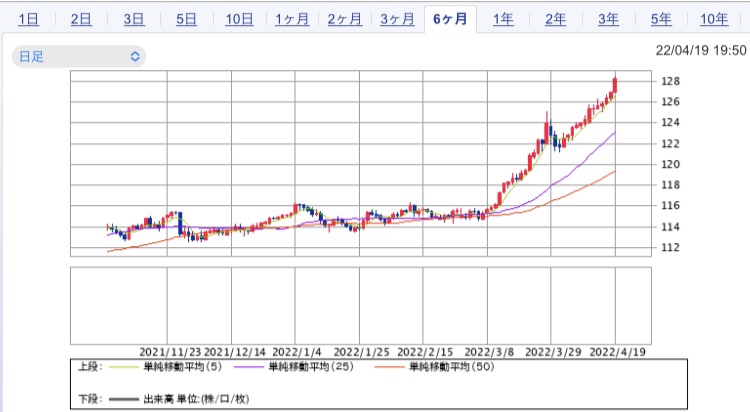The image size is (750, 412).
Task: Click the 上段 legend label
Action: point(90,367)
